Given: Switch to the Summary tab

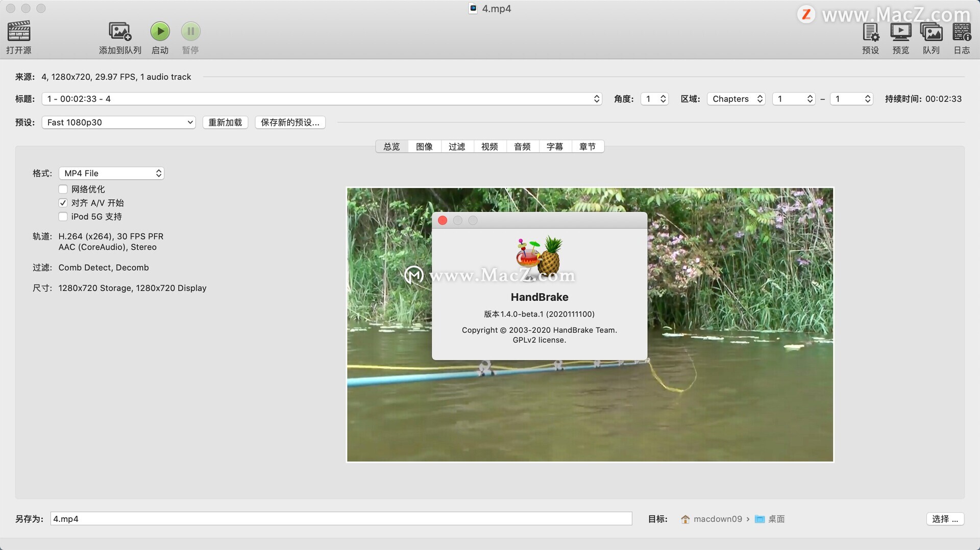Looking at the screenshot, I should coord(391,147).
